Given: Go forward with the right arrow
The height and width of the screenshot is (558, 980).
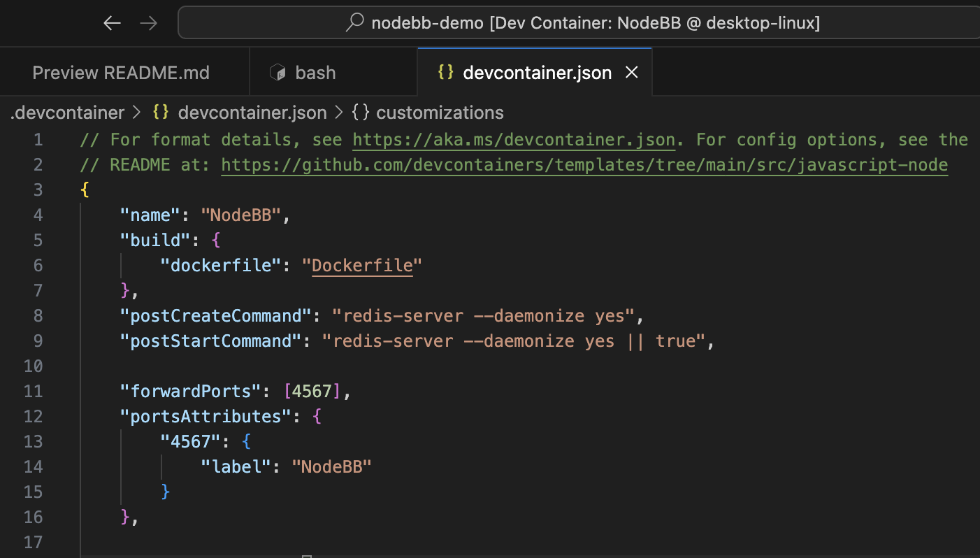Looking at the screenshot, I should pyautogui.click(x=149, y=23).
